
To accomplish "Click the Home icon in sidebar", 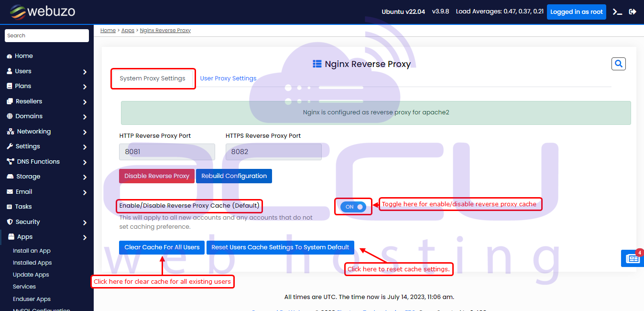I will tap(9, 56).
